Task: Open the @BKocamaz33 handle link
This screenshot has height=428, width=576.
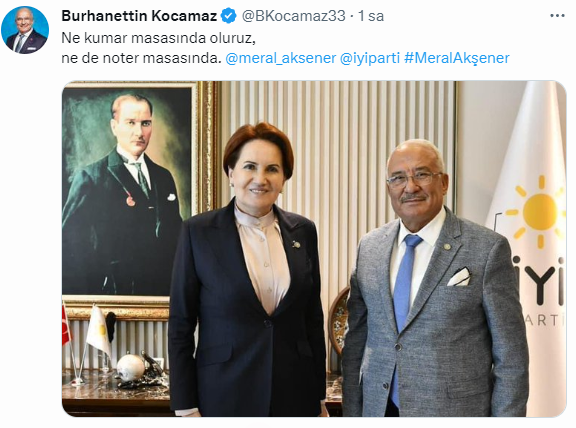Action: click(x=293, y=16)
